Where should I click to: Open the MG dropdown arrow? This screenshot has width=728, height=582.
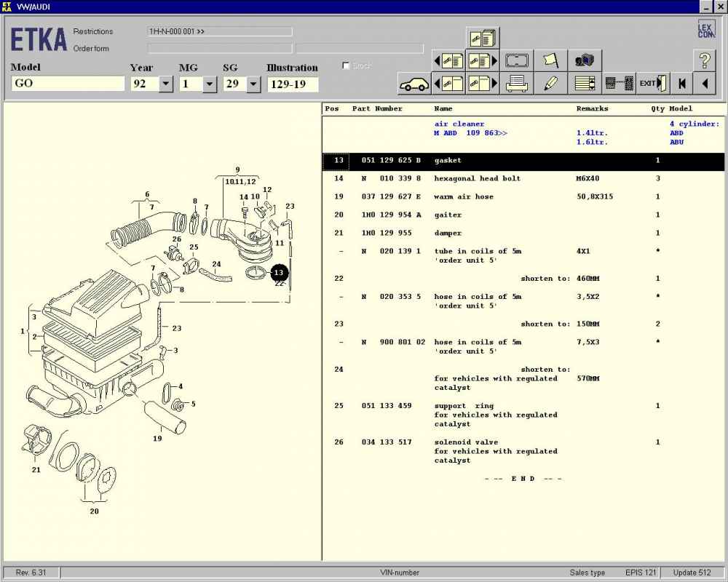[x=210, y=84]
